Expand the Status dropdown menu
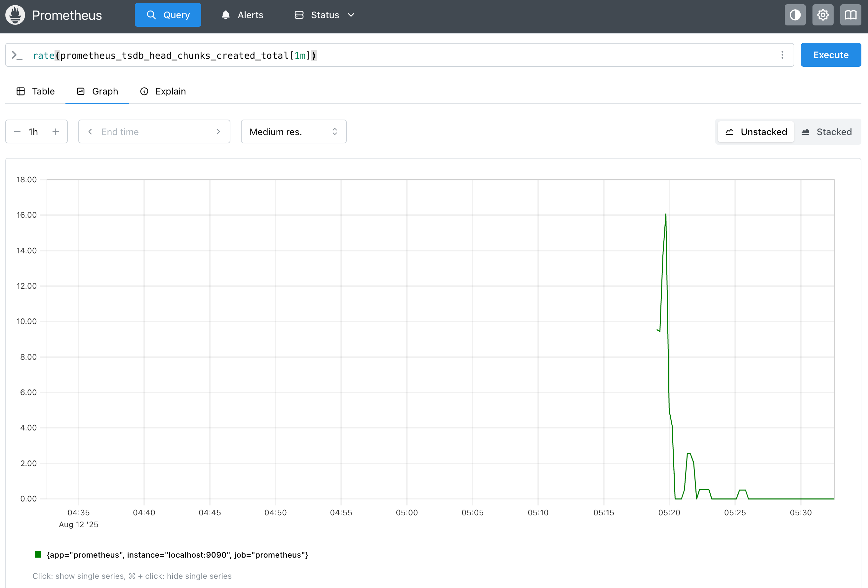This screenshot has width=868, height=588. (x=324, y=15)
